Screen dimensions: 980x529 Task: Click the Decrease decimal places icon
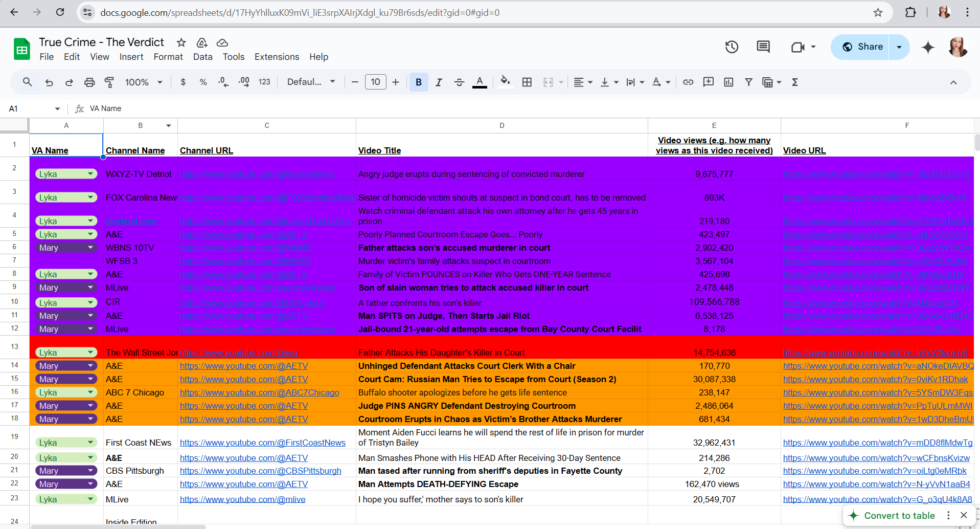click(223, 82)
